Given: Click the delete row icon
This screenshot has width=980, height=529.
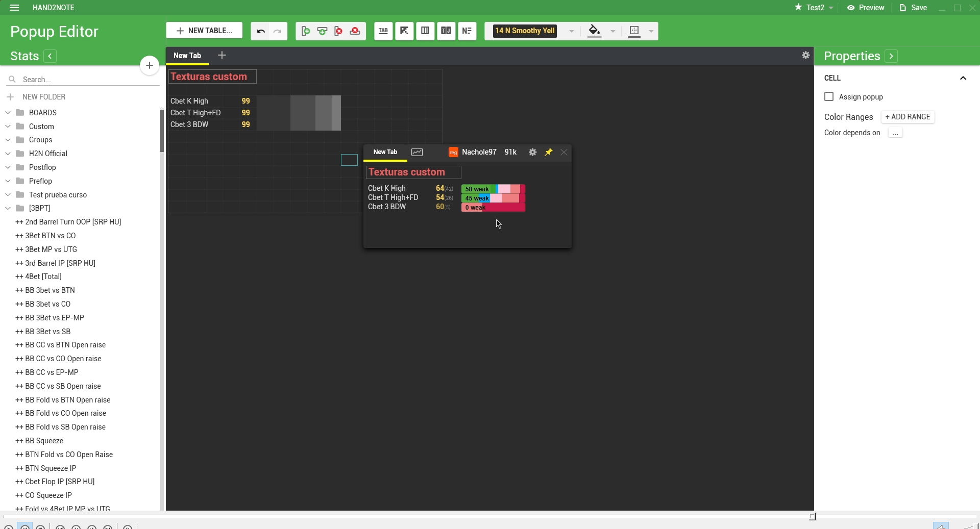Looking at the screenshot, I should point(355,31).
